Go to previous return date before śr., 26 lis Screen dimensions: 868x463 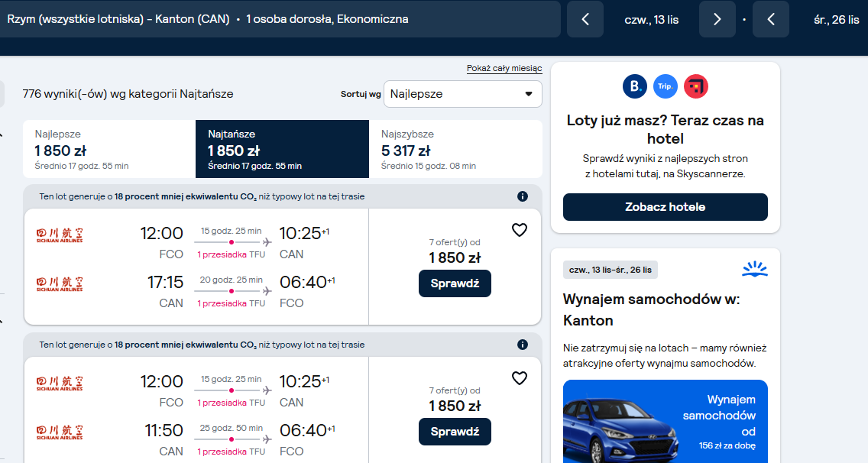click(x=770, y=19)
